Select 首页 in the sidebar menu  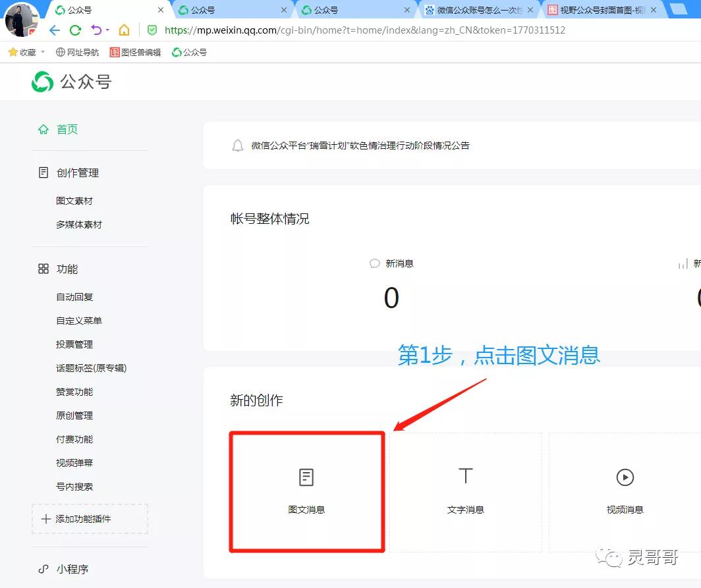[66, 130]
